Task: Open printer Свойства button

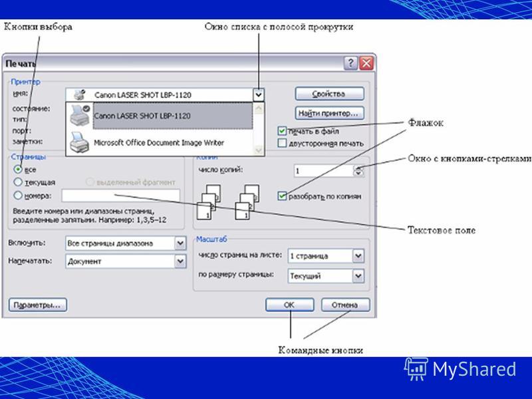Action: (x=329, y=94)
